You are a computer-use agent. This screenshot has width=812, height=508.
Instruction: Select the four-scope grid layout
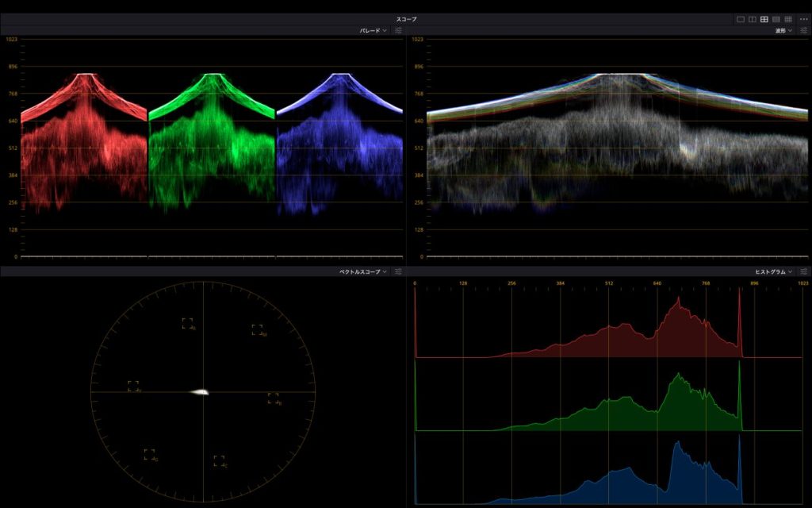click(x=764, y=19)
